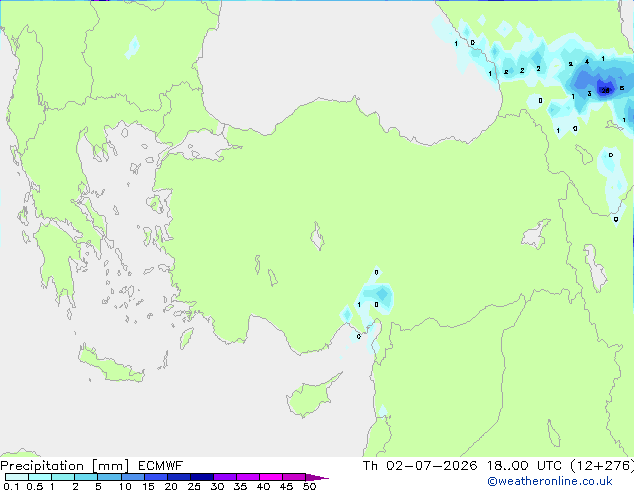Click the dark navy swatch between 25 and 30

click(202, 477)
